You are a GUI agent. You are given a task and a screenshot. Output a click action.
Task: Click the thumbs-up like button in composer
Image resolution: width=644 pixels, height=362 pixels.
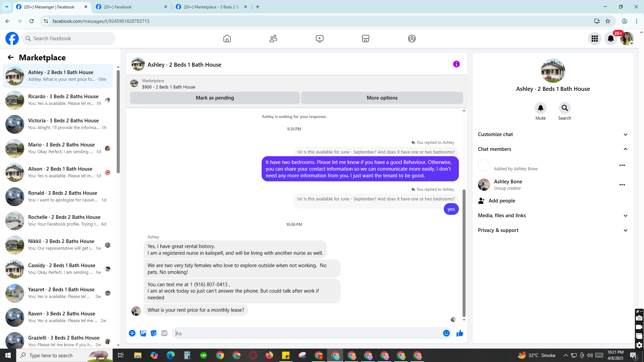tap(460, 333)
